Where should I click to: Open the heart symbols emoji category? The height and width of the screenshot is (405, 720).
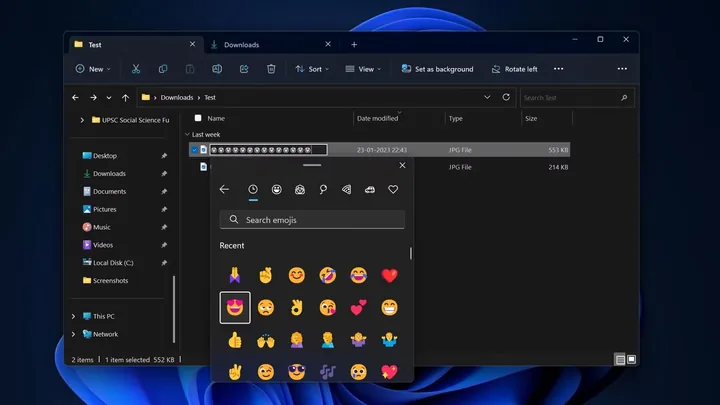(x=393, y=189)
